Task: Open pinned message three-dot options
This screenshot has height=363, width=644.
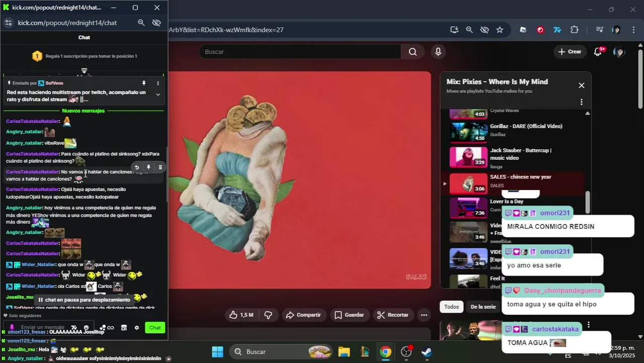Action: pyautogui.click(x=158, y=83)
